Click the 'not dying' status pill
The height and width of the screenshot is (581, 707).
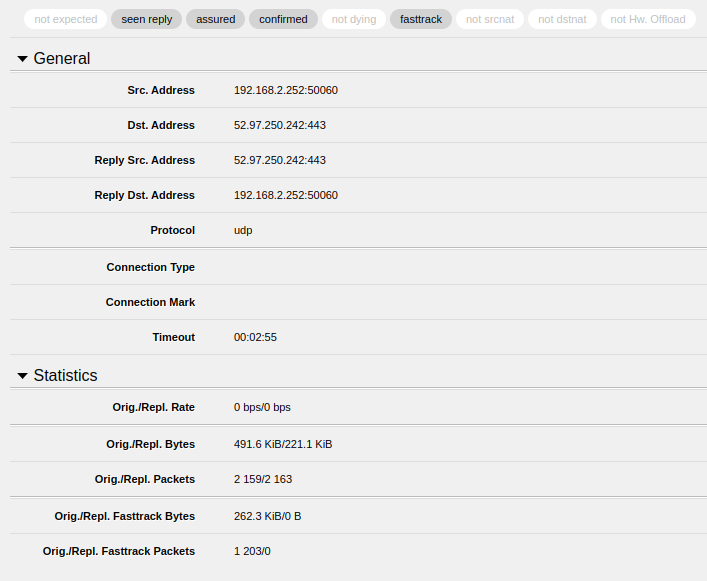tap(354, 19)
